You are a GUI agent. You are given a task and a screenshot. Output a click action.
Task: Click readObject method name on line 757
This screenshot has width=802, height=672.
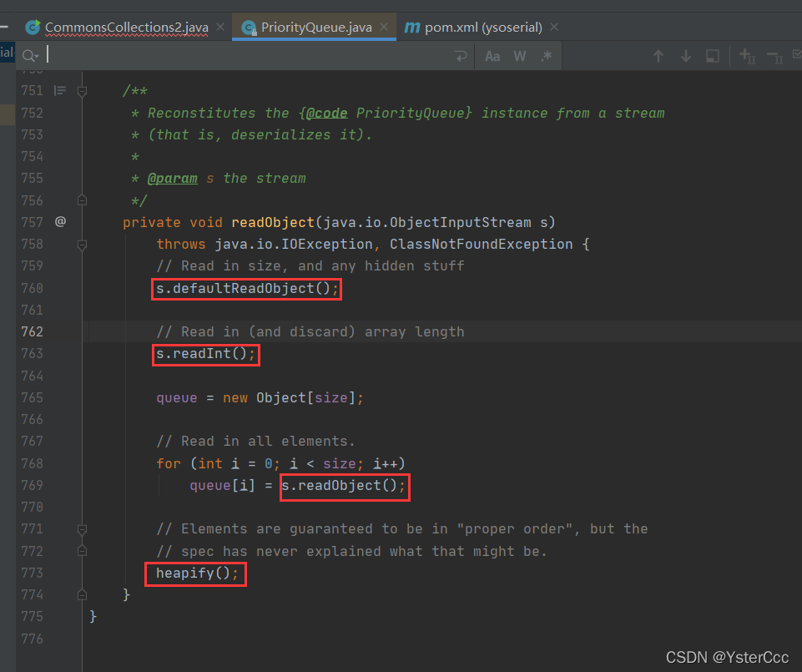click(x=273, y=222)
